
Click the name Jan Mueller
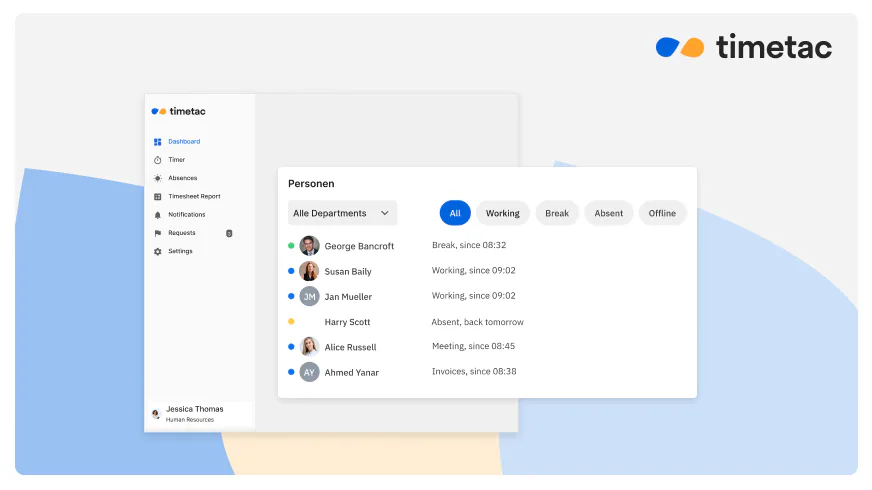(x=348, y=297)
